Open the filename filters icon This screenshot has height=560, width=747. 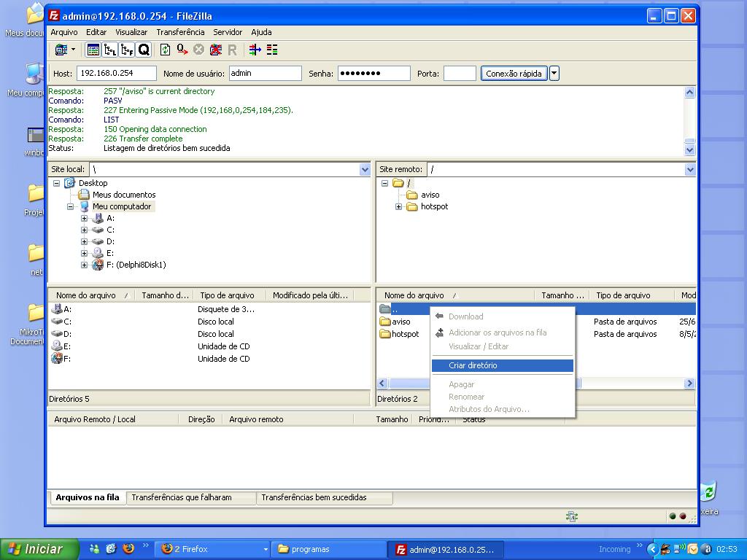point(255,50)
